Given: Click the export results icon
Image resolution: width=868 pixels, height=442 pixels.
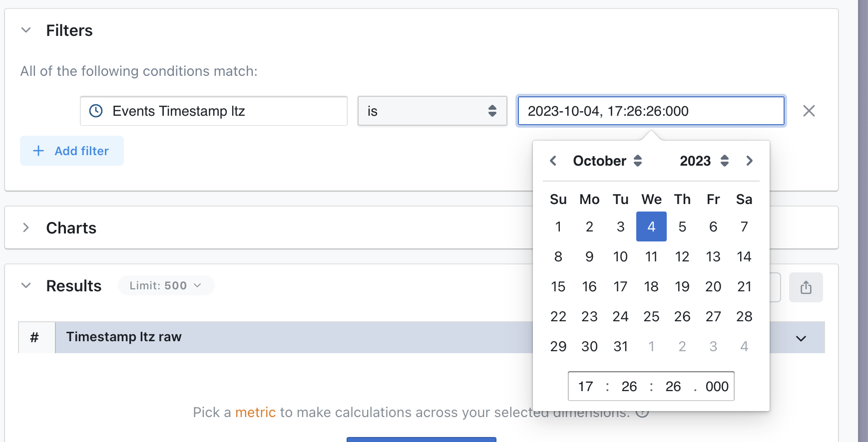Looking at the screenshot, I should (x=806, y=287).
